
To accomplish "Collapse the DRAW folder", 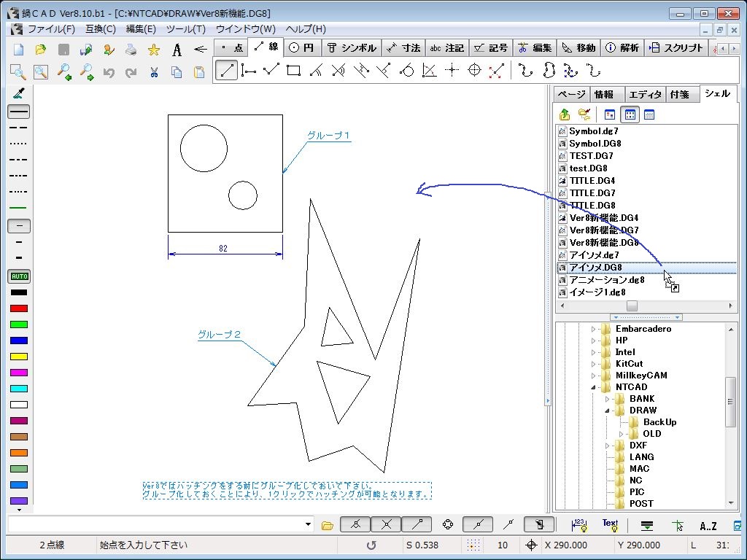I will point(607,411).
